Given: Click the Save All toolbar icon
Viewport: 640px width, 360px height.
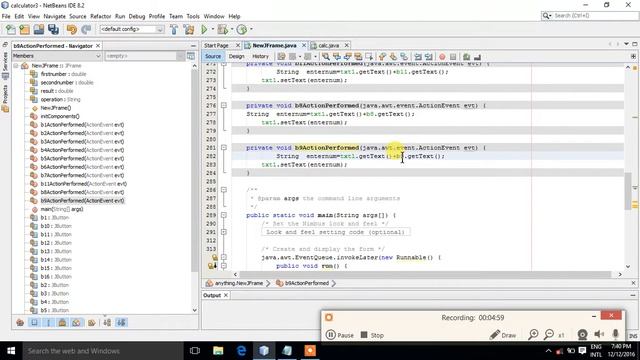Looking at the screenshot, I should pyautogui.click(x=53, y=29).
